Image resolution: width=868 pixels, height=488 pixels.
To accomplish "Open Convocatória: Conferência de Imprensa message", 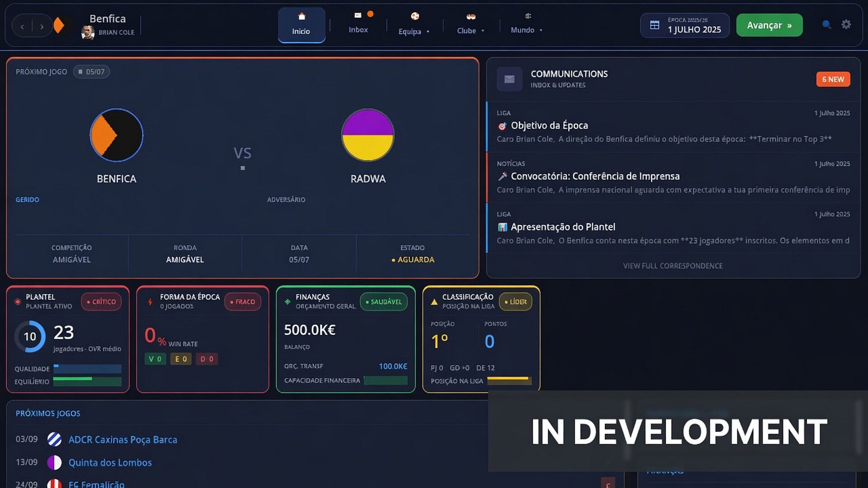I will [x=673, y=177].
